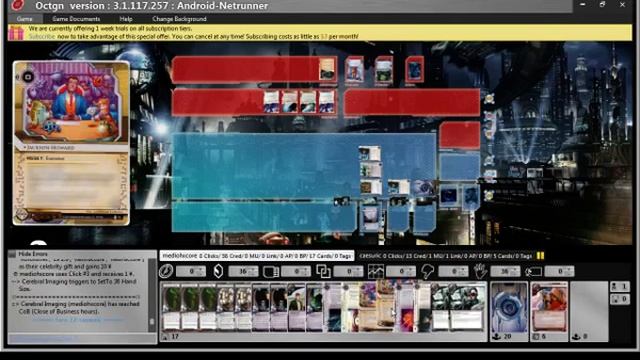Click the Tags counter stepper arrows
This screenshot has height=360, width=640.
pos(569,271)
